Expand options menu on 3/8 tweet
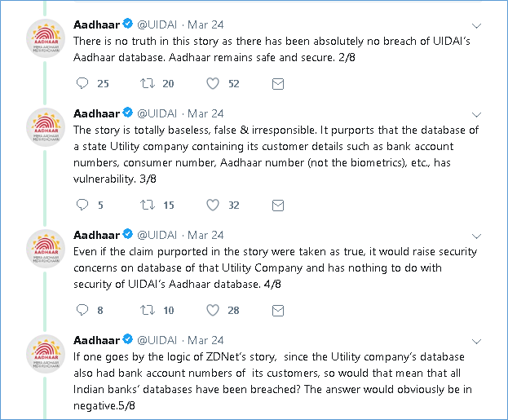This screenshot has height=420, width=508. [x=476, y=114]
